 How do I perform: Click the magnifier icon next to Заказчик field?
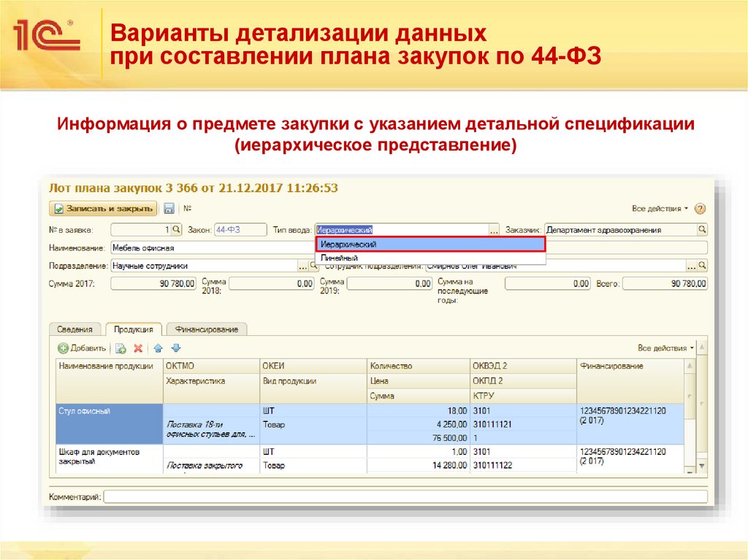701,228
